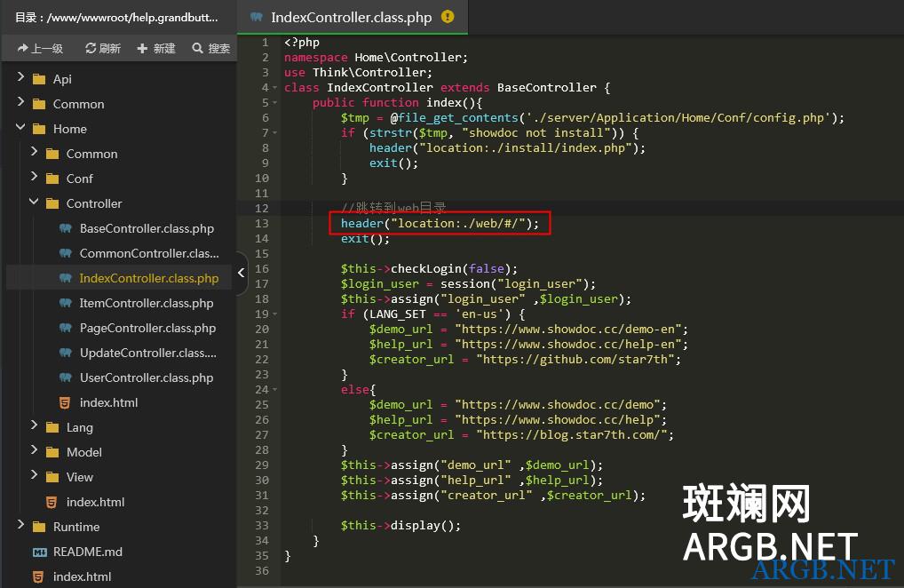Click the markdown icon beside README.md

pyautogui.click(x=38, y=552)
